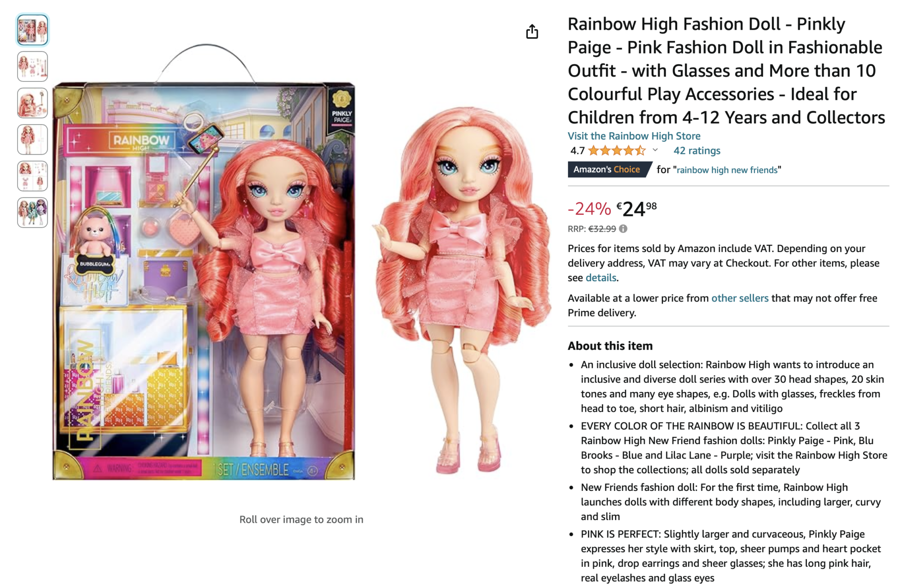Select the third thumbnail with doll close-up

32,103
